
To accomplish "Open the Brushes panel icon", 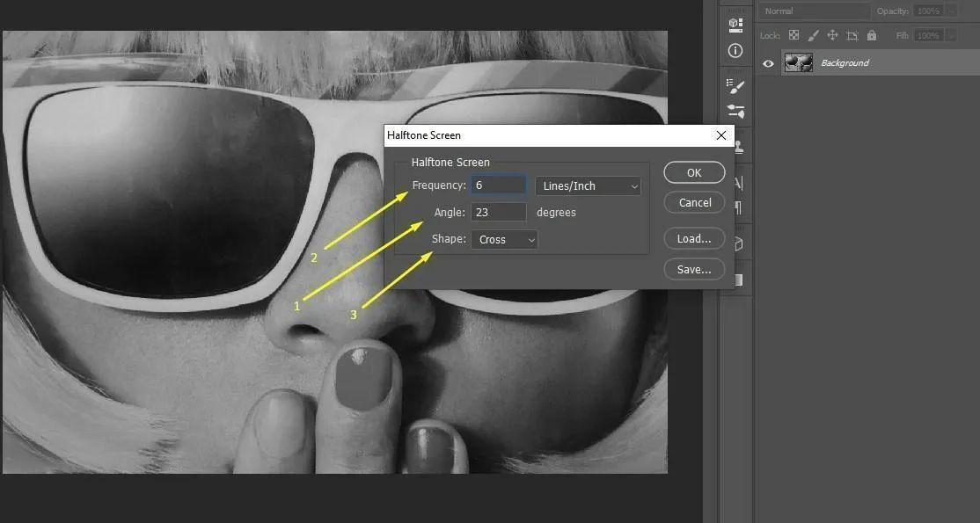I will tap(736, 85).
